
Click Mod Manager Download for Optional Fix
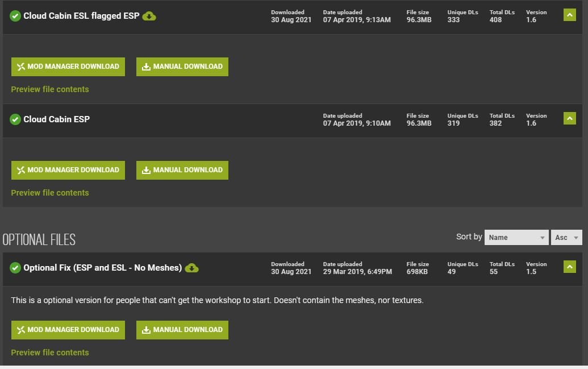pyautogui.click(x=68, y=330)
